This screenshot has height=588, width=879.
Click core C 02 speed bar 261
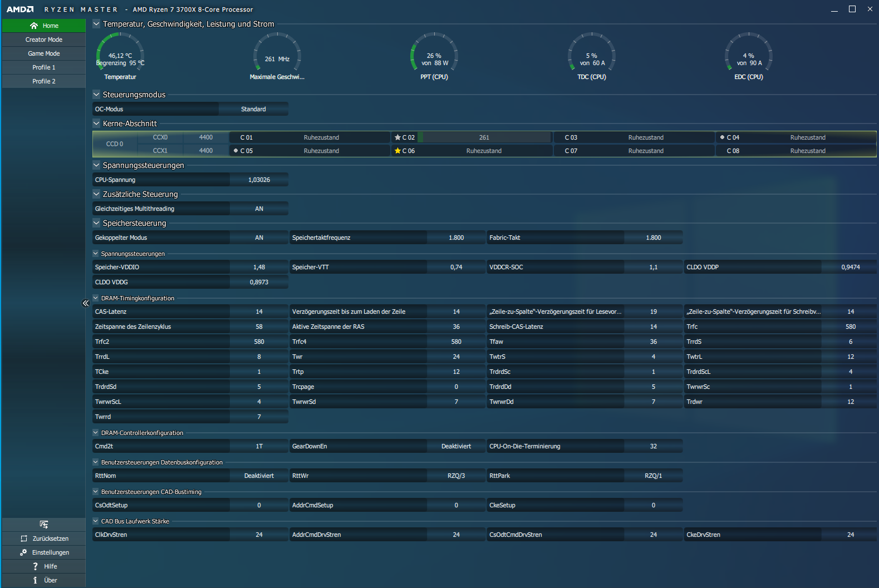click(x=484, y=137)
